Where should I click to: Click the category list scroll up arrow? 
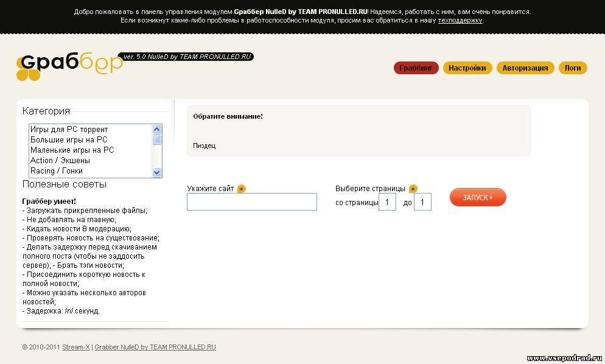pos(156,129)
